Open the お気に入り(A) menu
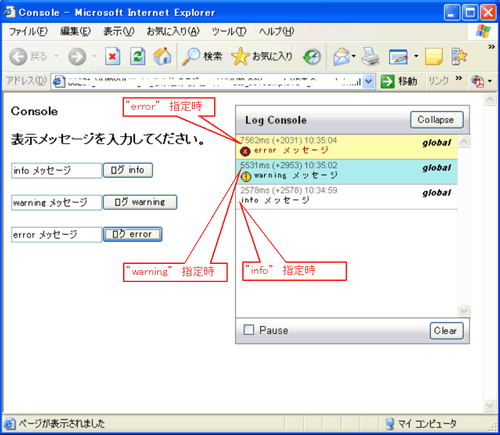 coord(173,32)
